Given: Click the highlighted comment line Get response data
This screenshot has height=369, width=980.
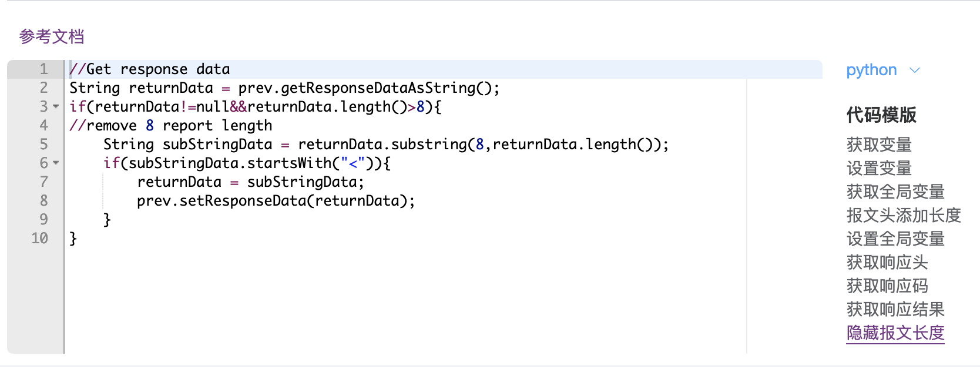Looking at the screenshot, I should pyautogui.click(x=149, y=69).
